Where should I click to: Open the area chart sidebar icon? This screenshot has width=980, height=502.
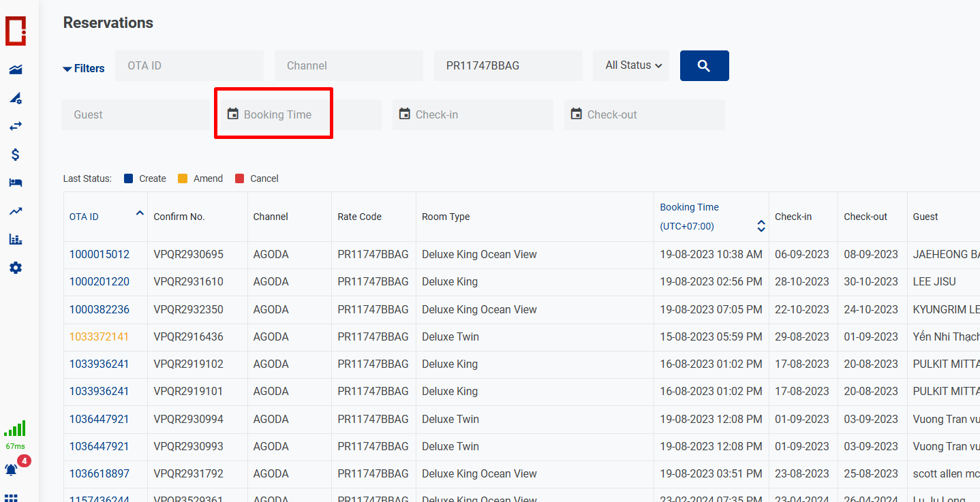[x=15, y=69]
